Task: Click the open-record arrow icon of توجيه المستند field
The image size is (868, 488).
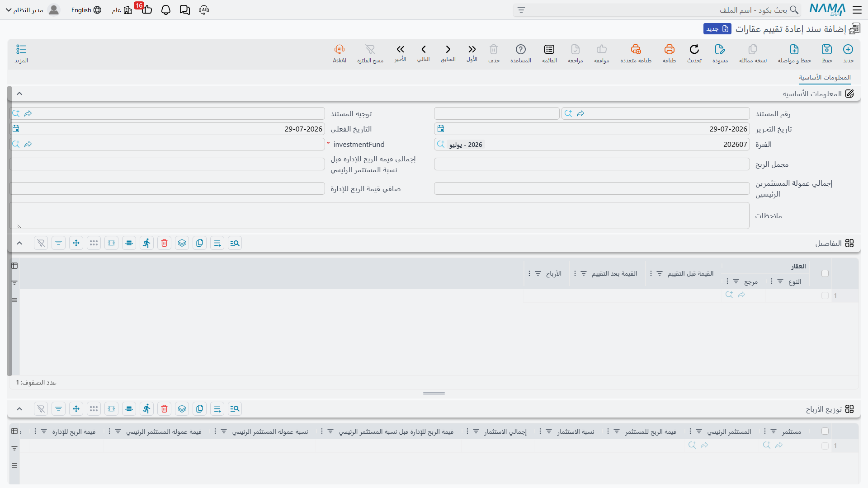Action: (28, 113)
